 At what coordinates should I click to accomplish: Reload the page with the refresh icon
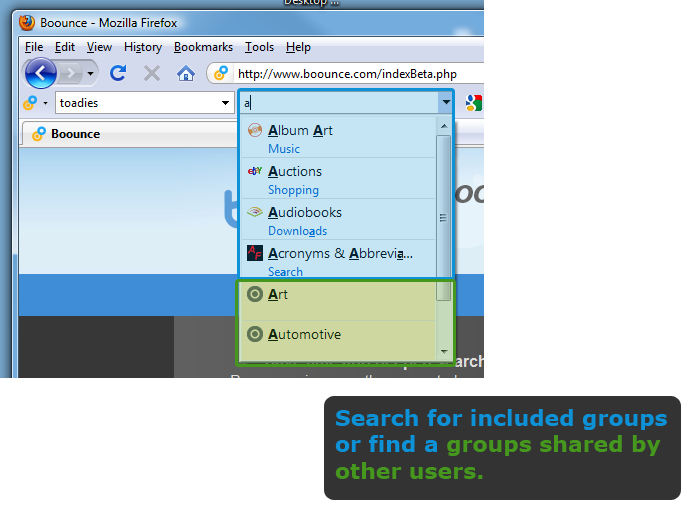point(118,73)
